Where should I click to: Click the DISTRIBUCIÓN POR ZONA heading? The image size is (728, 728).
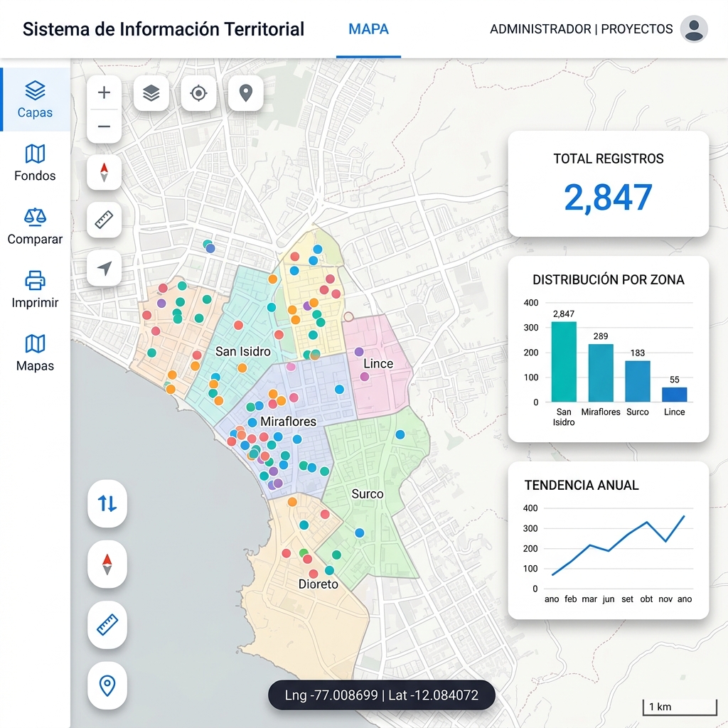coord(609,280)
